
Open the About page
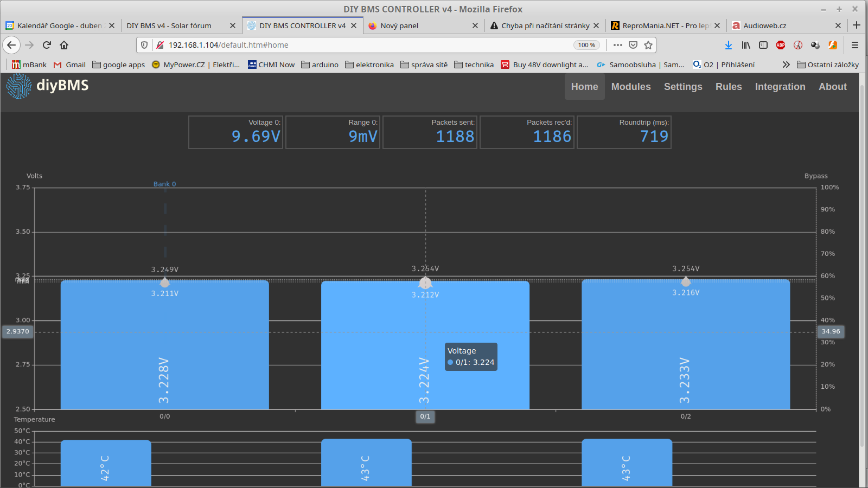pyautogui.click(x=833, y=87)
